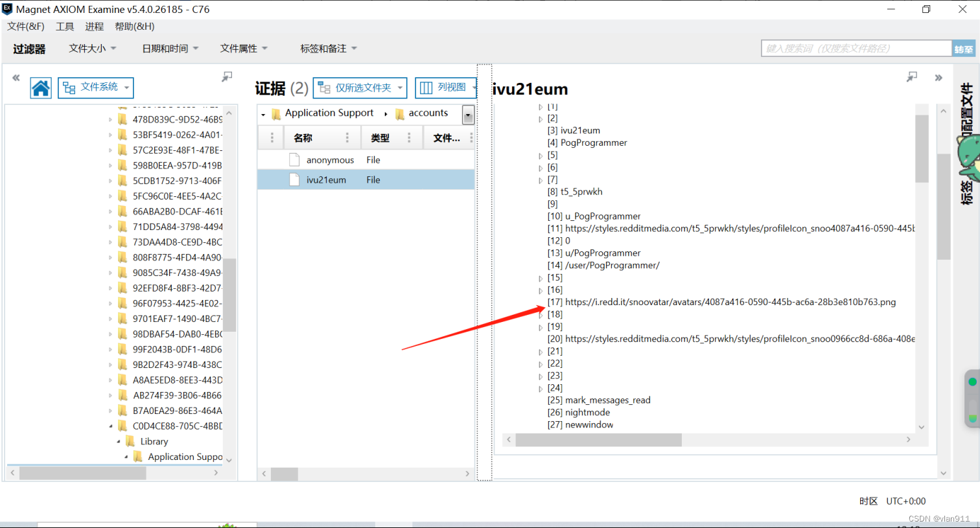Screen dimensions: 980x528
Task: Click folder icon of A8AE5ED8-8EE3-443D
Action: 122,380
